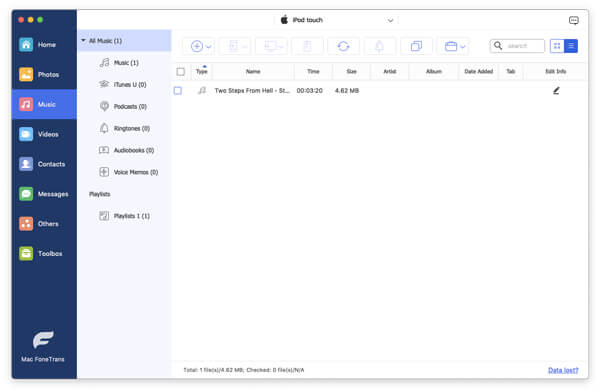
Task: Click the delete trash toolbar icon
Action: (307, 46)
